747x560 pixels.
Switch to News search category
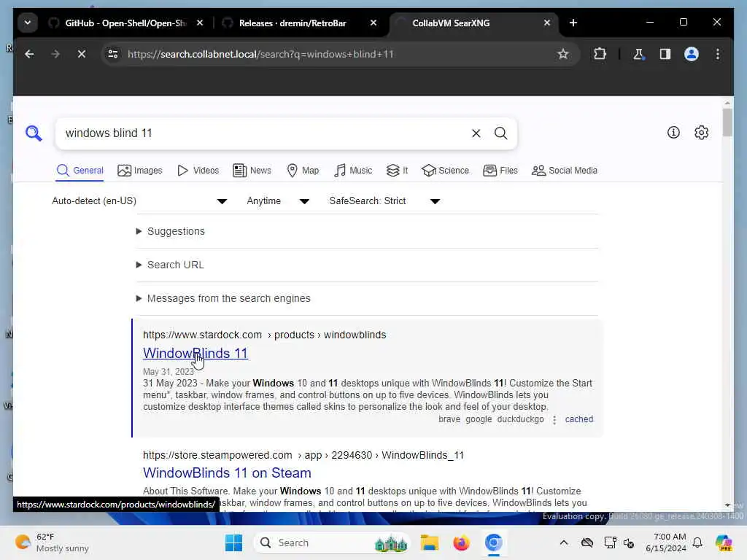point(252,171)
